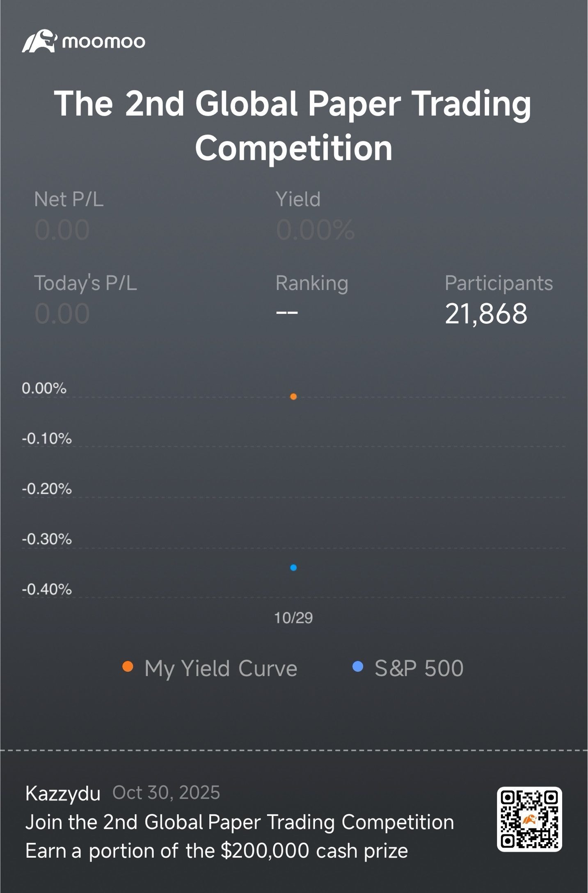Viewport: 588px width, 893px height.
Task: Click the competition title heading
Action: click(x=294, y=125)
